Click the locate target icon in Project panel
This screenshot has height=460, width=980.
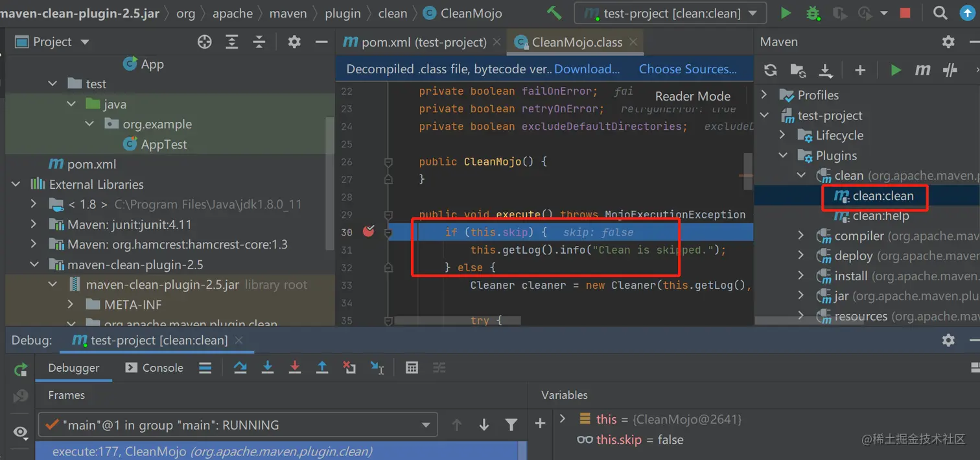[x=204, y=42]
